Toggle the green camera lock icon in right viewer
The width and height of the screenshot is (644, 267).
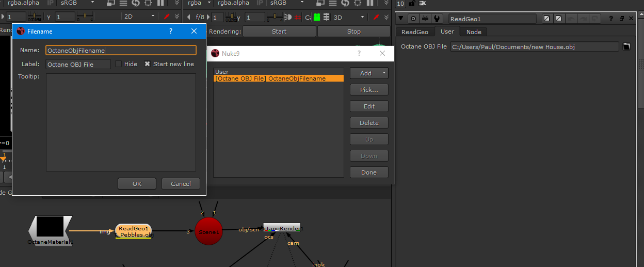tap(316, 17)
